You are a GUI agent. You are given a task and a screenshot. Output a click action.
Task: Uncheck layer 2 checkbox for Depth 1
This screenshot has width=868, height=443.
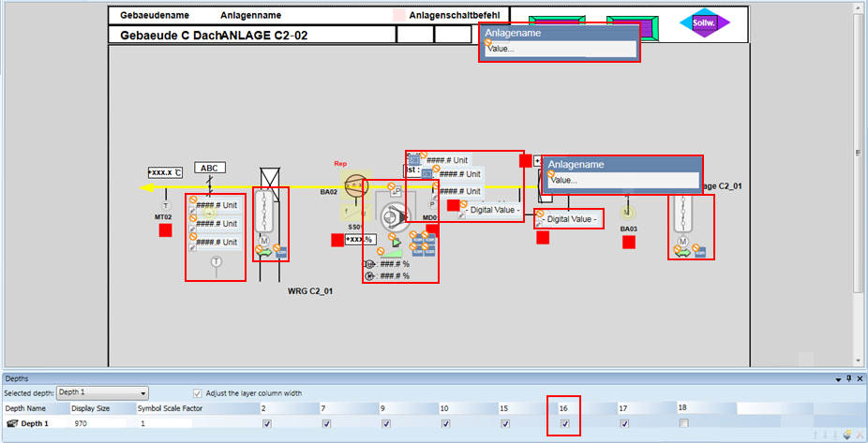[267, 423]
